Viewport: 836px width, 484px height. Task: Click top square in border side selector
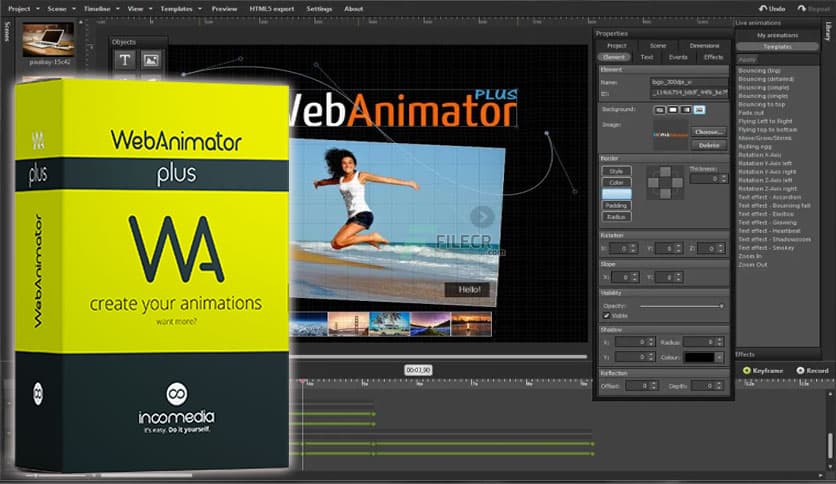[665, 172]
